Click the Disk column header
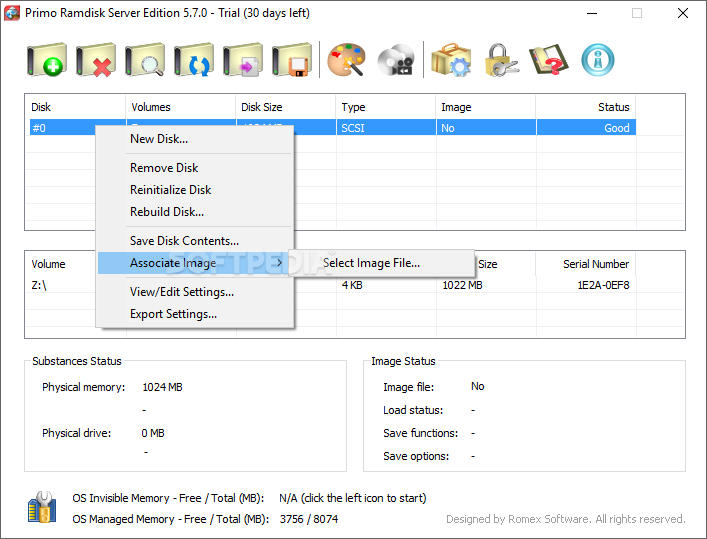 76,107
